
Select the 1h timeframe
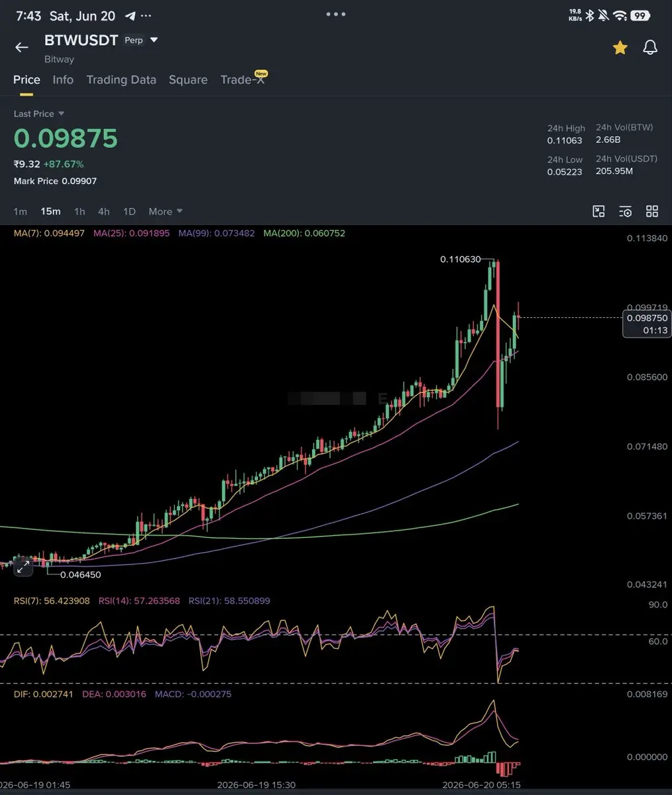[x=80, y=211]
